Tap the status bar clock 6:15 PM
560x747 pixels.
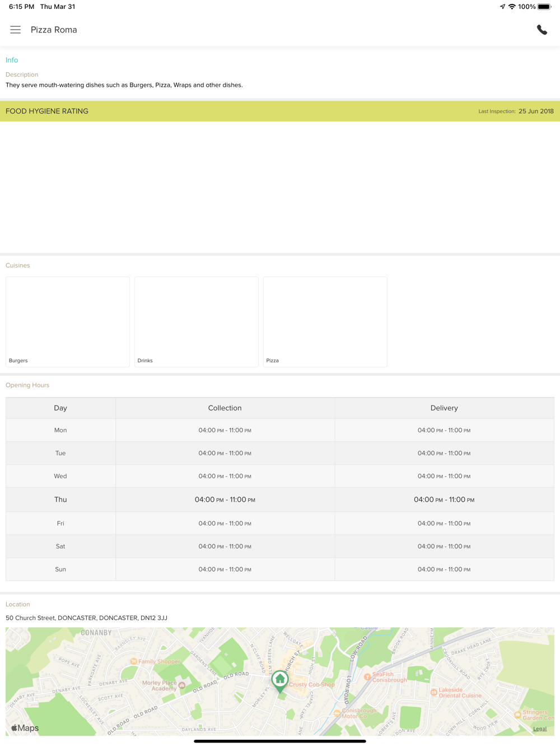coord(21,7)
